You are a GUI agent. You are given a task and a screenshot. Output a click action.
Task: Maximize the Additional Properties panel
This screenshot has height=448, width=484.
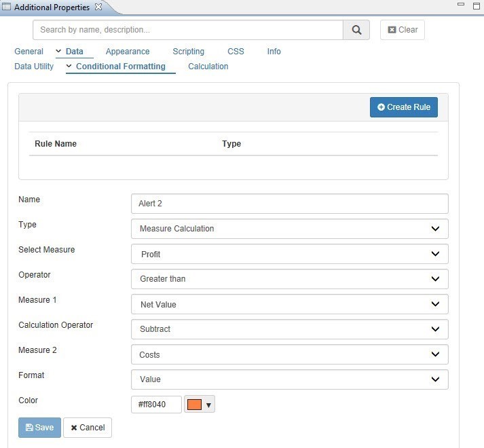(477, 5)
